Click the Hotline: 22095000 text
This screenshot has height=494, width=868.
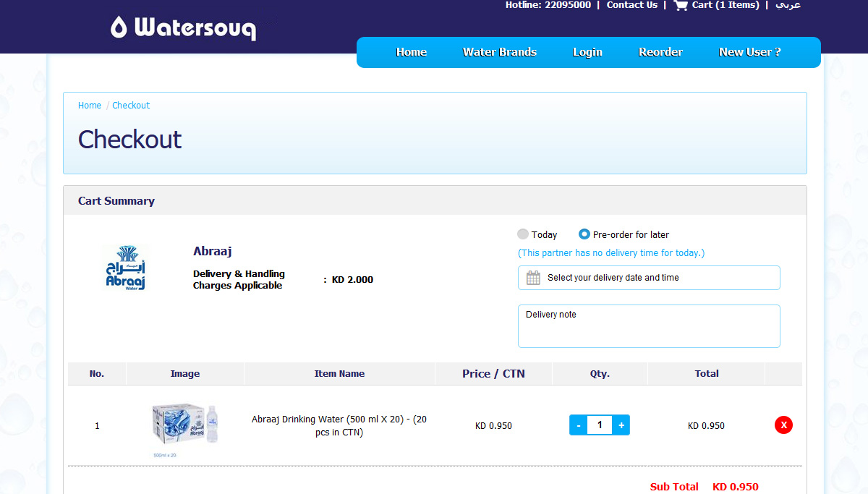click(x=548, y=5)
